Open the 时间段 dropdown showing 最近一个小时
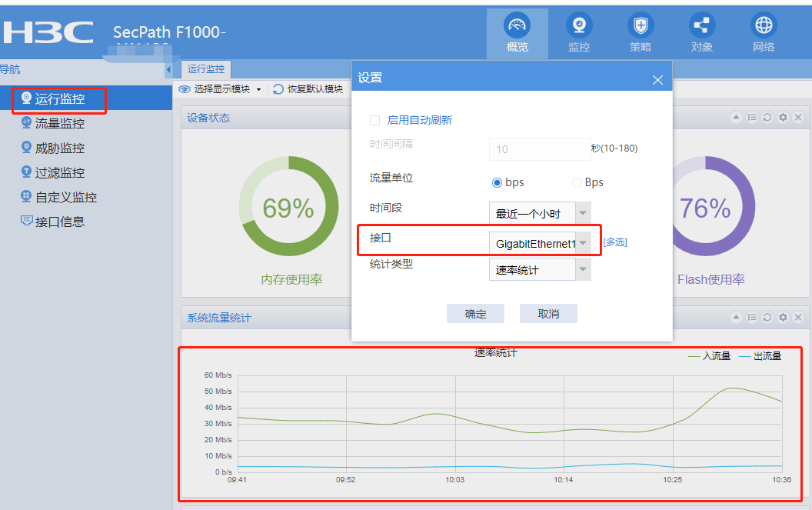 click(540, 214)
